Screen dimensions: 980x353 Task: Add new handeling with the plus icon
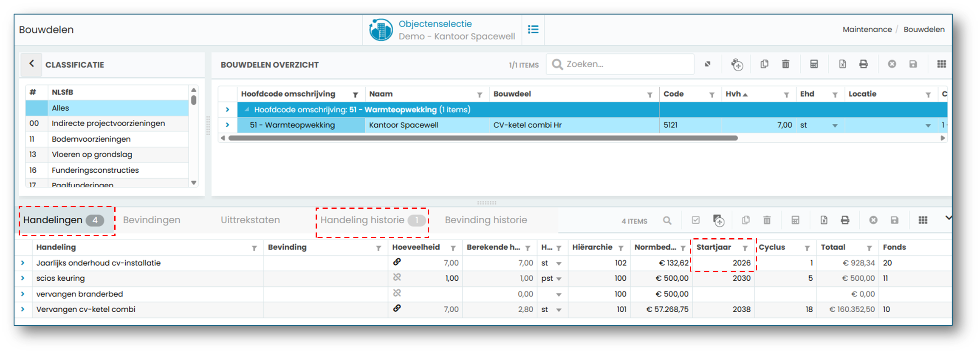(x=718, y=220)
